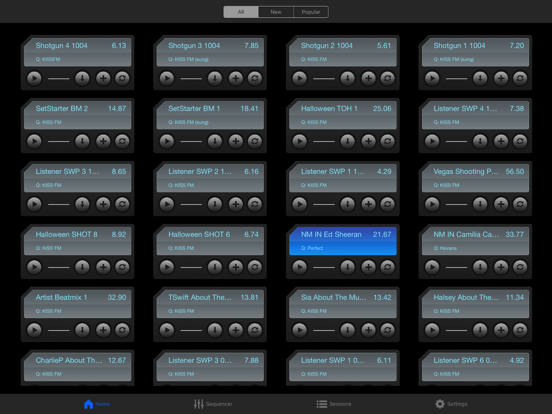Switch to the New filter tab
The height and width of the screenshot is (414, 552).
[x=276, y=12]
